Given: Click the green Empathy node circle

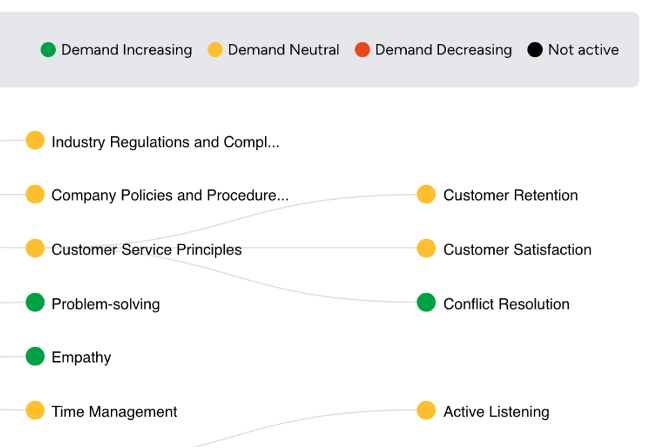Looking at the screenshot, I should click(35, 356).
